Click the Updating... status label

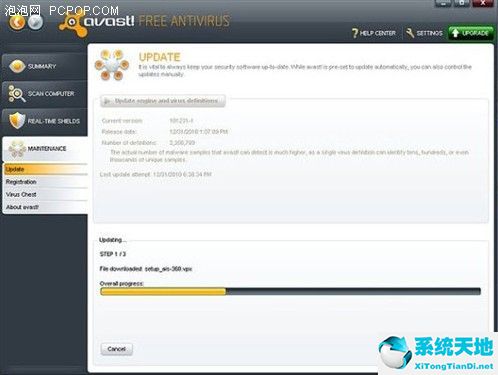click(113, 240)
